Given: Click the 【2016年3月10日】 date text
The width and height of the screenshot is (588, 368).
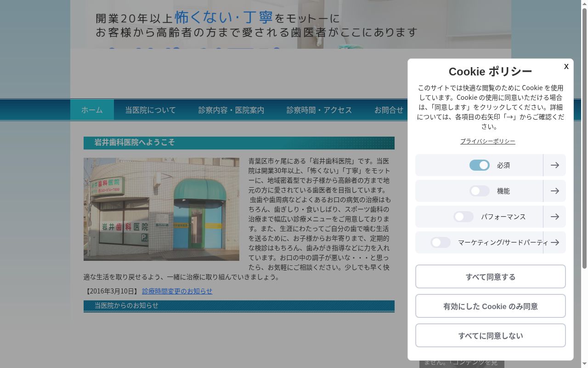Looking at the screenshot, I should click(112, 291).
